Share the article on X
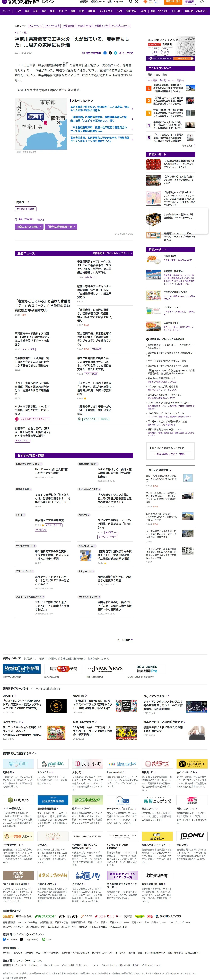This screenshot has width=210, height=980. tap(110, 53)
